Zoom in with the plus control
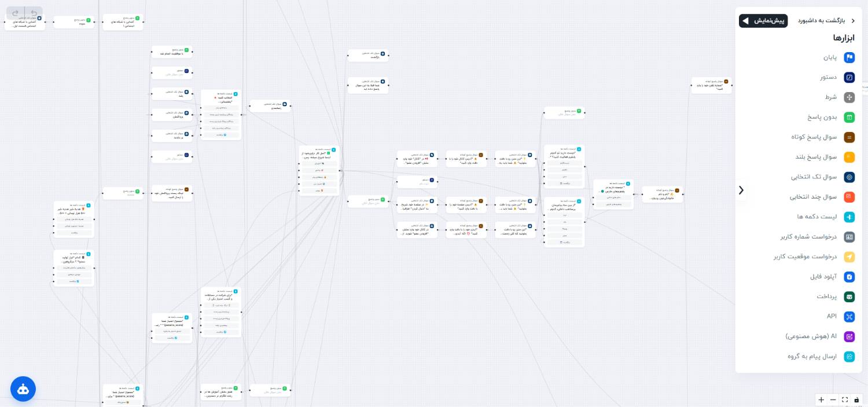This screenshot has height=407, width=868. tap(821, 399)
